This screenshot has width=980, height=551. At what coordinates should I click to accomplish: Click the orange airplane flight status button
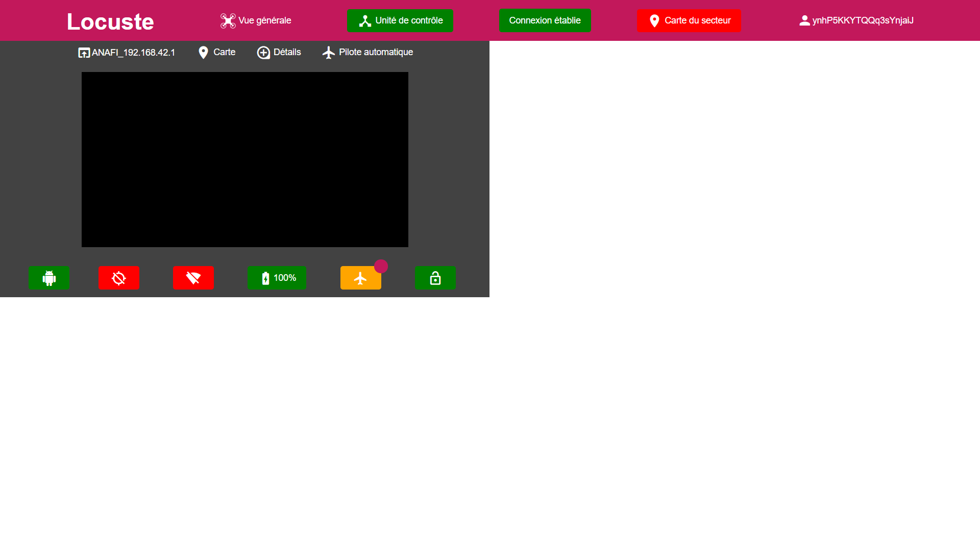[361, 278]
